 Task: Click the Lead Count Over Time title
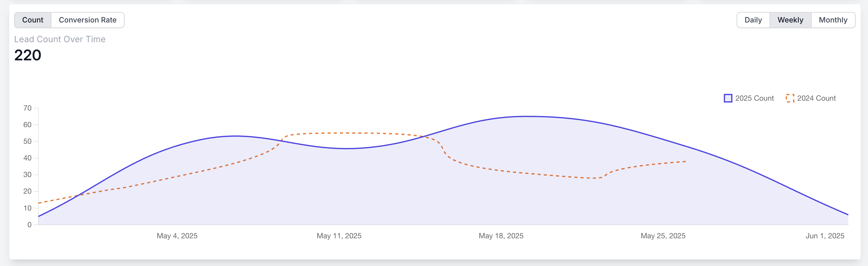[60, 39]
